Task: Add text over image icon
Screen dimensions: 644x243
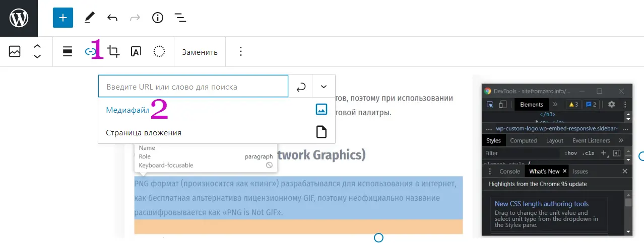Action: (136, 51)
